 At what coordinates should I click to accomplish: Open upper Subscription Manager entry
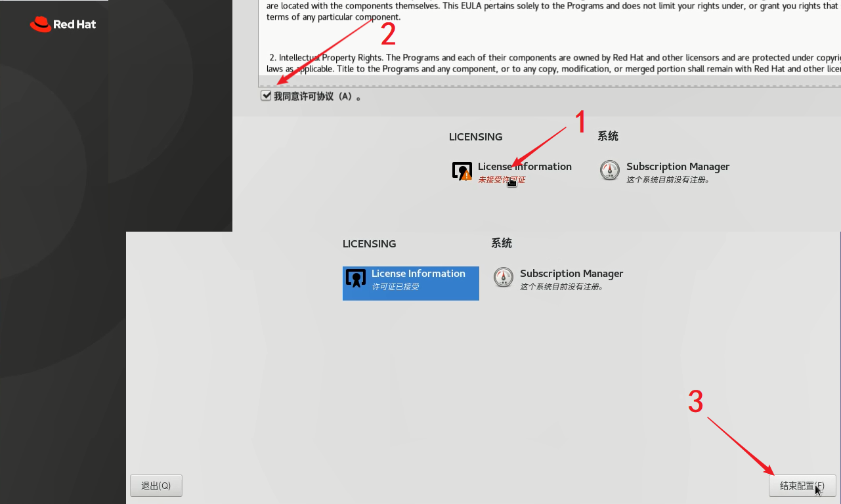(x=665, y=172)
